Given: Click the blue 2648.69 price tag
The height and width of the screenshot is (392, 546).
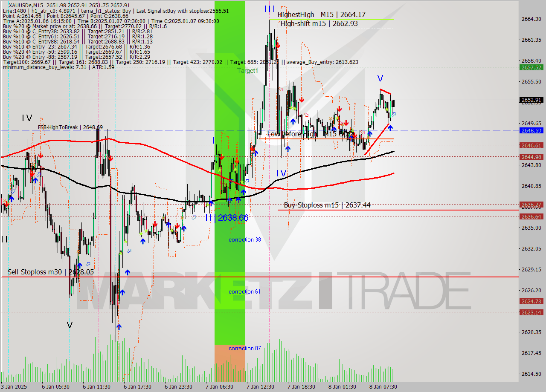Looking at the screenshot, I should [531, 130].
